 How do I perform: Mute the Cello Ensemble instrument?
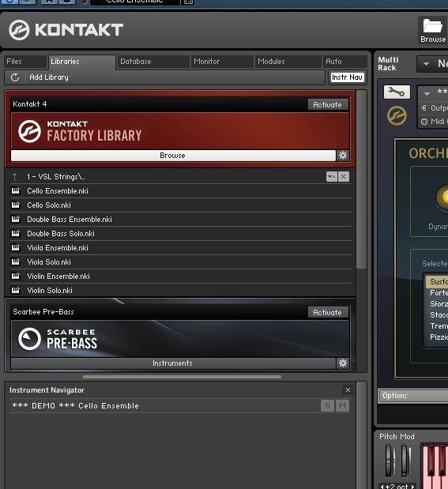342,406
